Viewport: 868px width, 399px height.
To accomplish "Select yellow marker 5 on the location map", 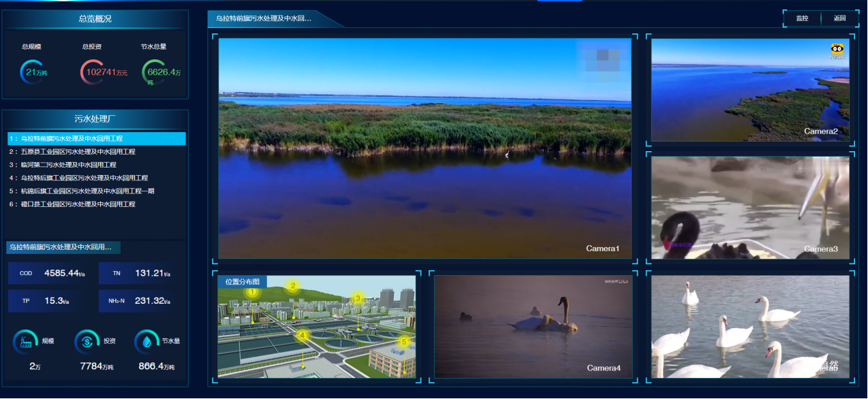I will (403, 342).
